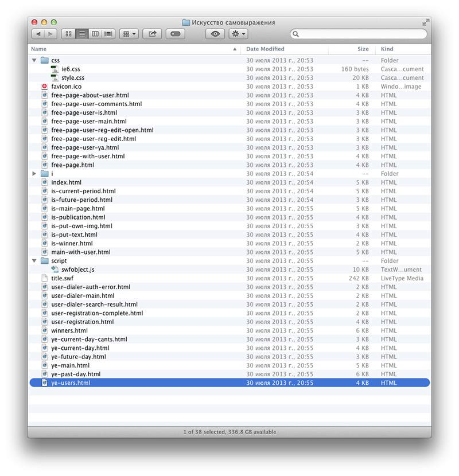Switch to Cover Flow view

108,34
